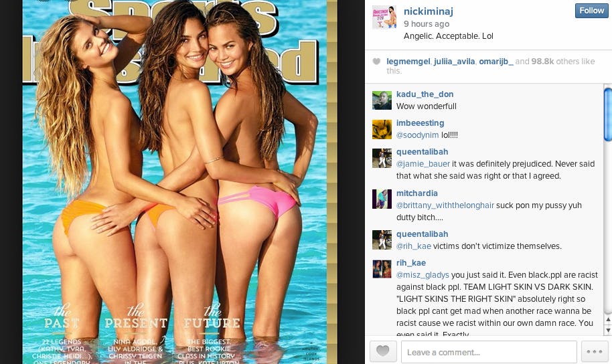Viewport: 612px width, 364px height.
Task: Open the three-dots more options button
Action: click(595, 351)
